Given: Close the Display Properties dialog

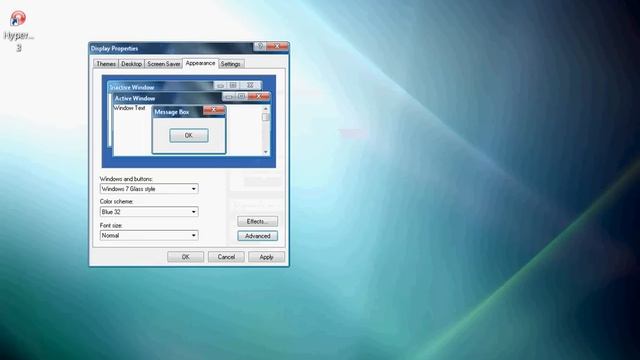Looking at the screenshot, I should (x=277, y=46).
